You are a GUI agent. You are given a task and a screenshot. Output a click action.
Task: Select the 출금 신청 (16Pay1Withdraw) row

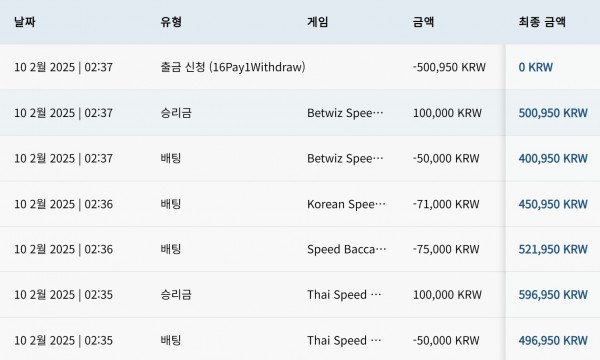[x=300, y=67]
